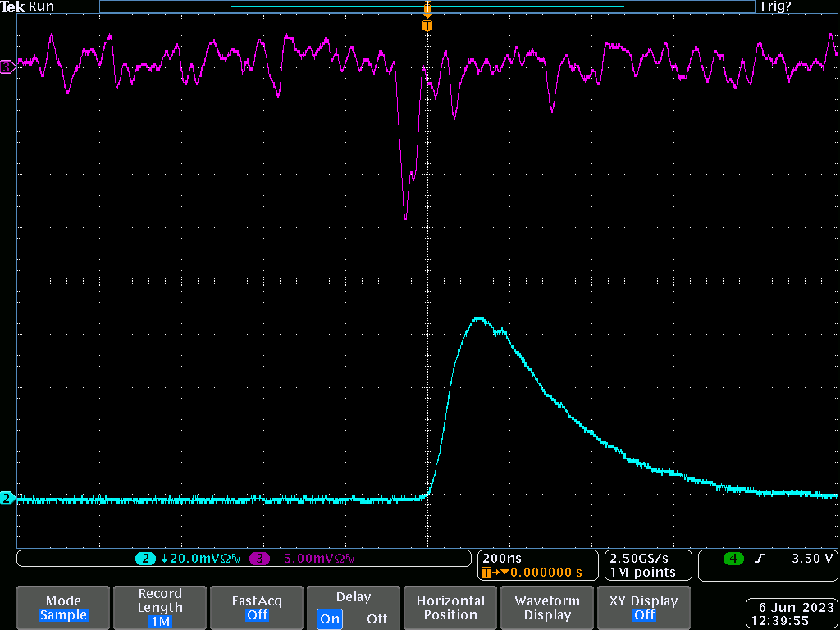840x630 pixels.
Task: Click the Run acquisition status label
Action: [x=41, y=7]
